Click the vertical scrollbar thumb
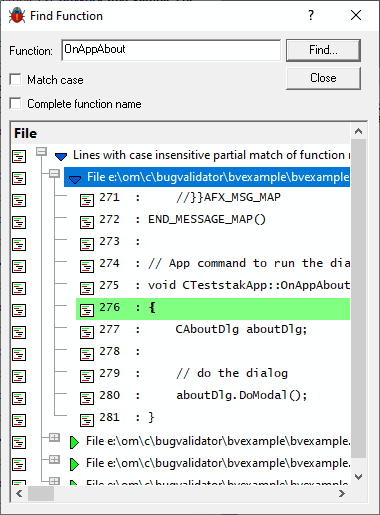380x515 pixels. click(x=358, y=299)
